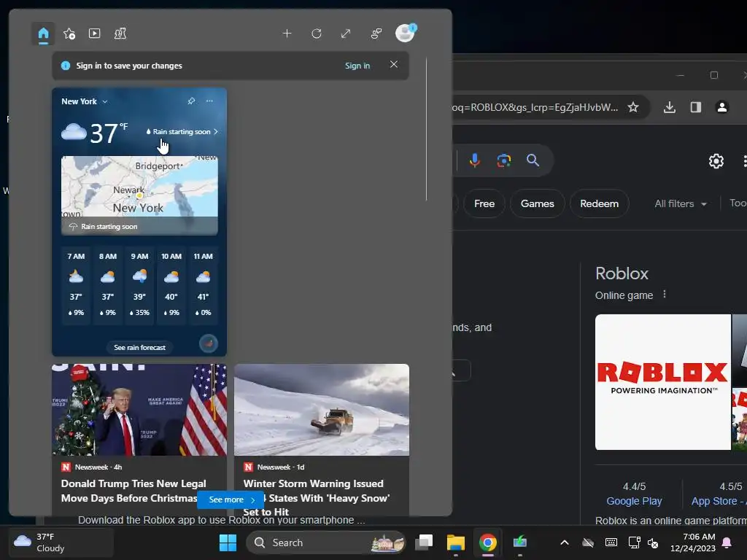Open the Roblox logo image
Image resolution: width=747 pixels, height=560 pixels.
coord(662,382)
